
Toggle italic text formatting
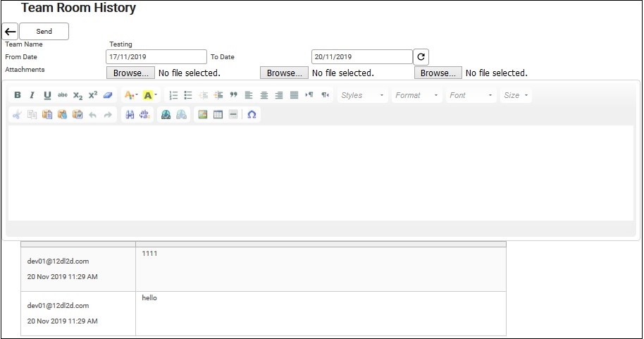[x=32, y=95]
